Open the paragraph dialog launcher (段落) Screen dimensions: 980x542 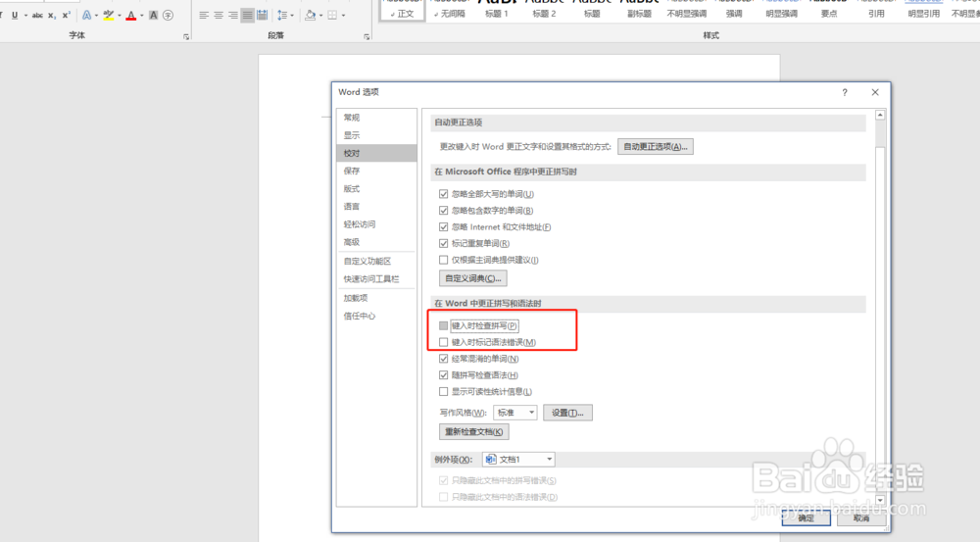tap(367, 37)
